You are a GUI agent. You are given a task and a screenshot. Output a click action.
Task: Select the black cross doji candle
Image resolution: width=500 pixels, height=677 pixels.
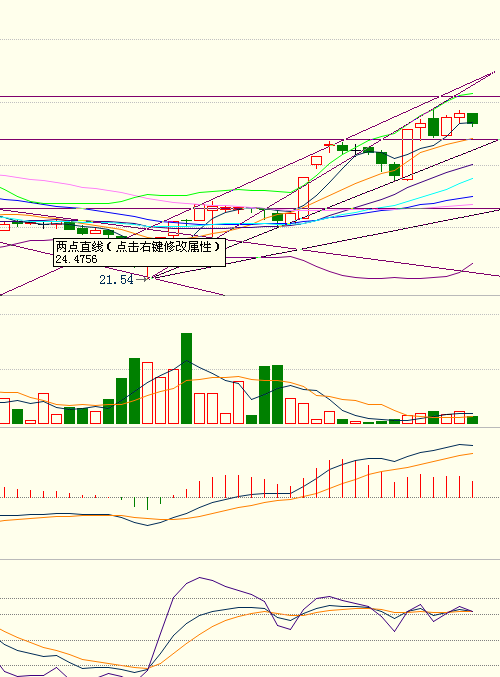click(355, 151)
